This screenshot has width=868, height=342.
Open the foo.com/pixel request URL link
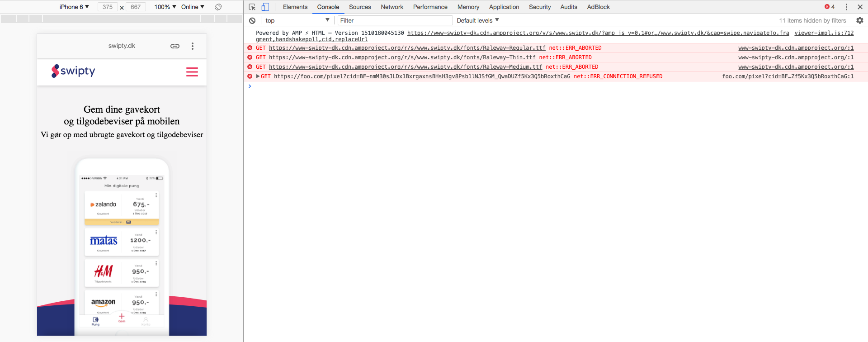pos(422,76)
